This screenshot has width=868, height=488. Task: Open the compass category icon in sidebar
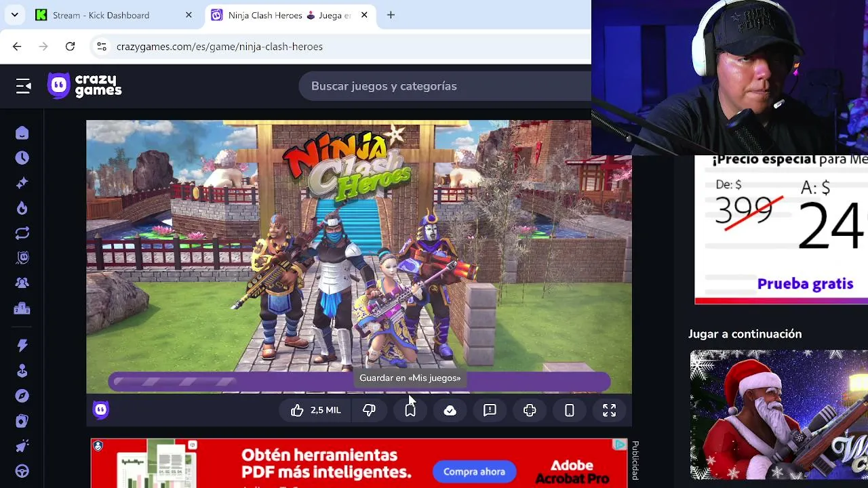pos(22,396)
